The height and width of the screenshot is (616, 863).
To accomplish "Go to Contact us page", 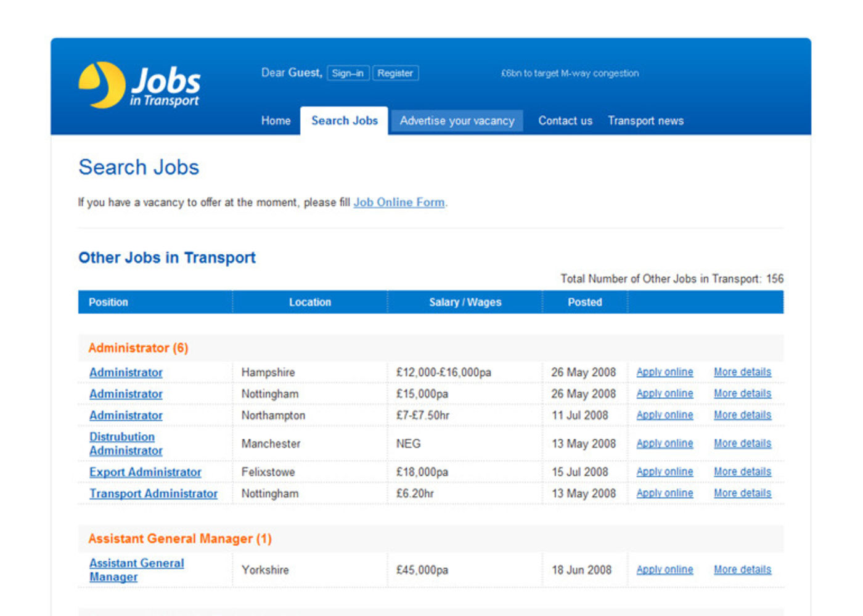I will [x=565, y=121].
